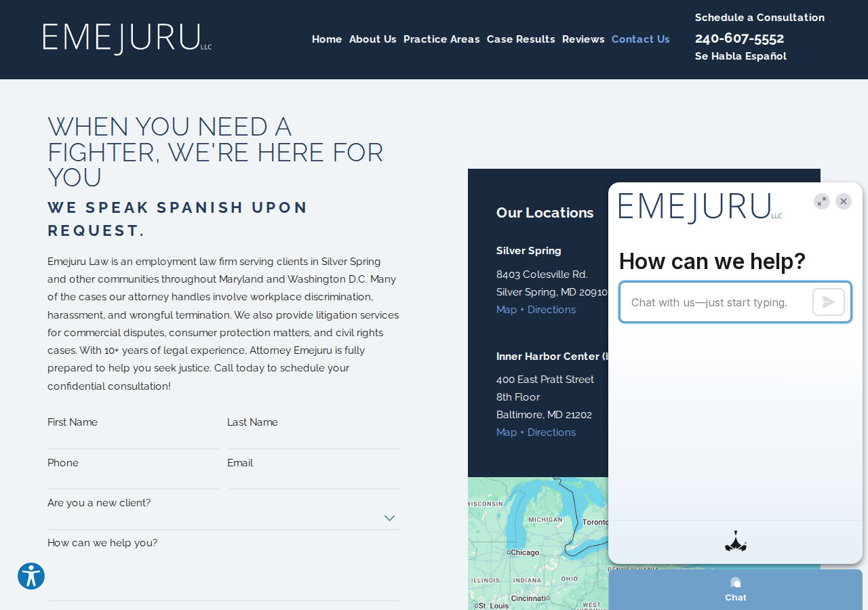Click 'Se Habla Español' text
868x610 pixels.
(x=741, y=56)
